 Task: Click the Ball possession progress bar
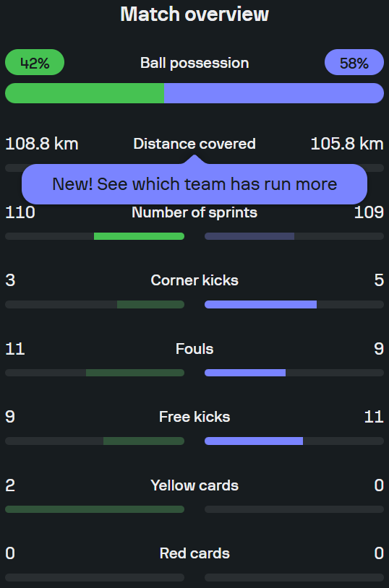coord(194,93)
